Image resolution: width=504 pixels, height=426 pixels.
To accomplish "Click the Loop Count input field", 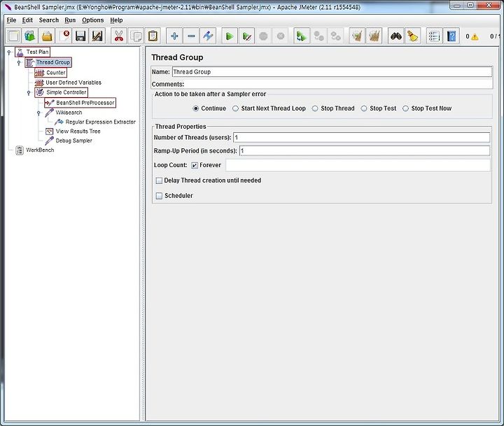I will click(x=358, y=165).
